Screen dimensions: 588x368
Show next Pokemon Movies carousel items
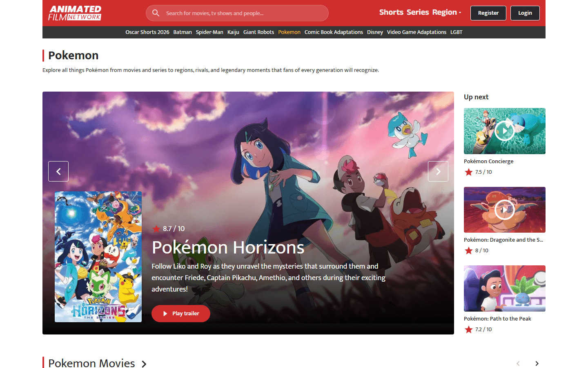(x=537, y=364)
